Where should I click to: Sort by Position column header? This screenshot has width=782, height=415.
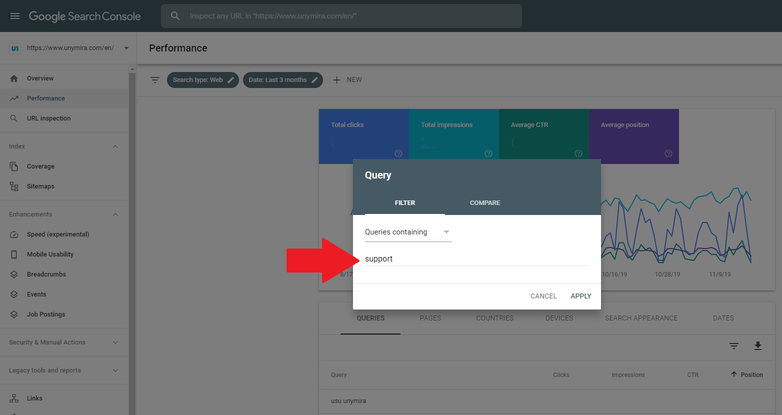tap(747, 375)
